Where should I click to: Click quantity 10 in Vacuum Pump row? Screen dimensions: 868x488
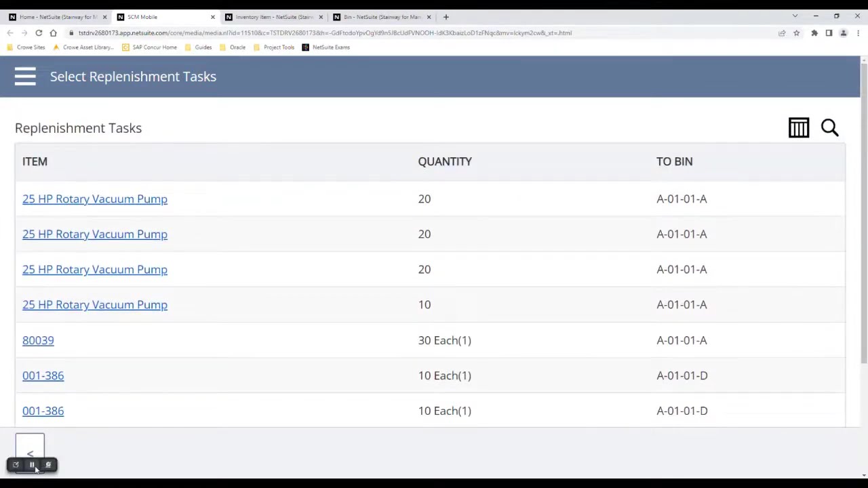tap(425, 304)
